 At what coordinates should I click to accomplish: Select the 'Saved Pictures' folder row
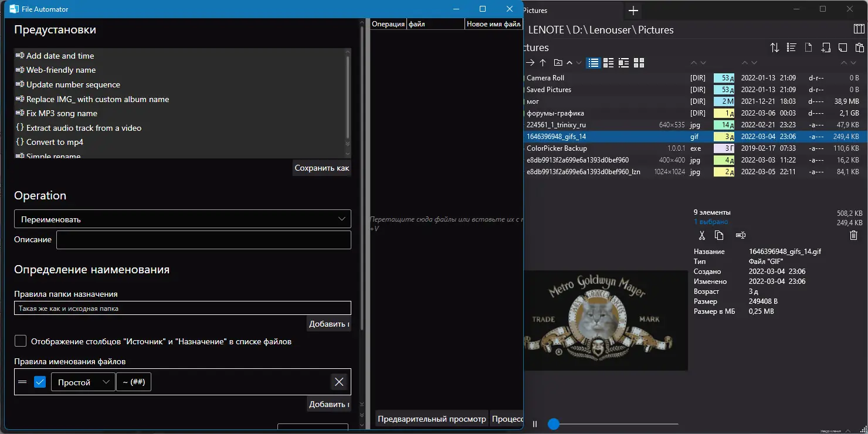tap(694, 90)
